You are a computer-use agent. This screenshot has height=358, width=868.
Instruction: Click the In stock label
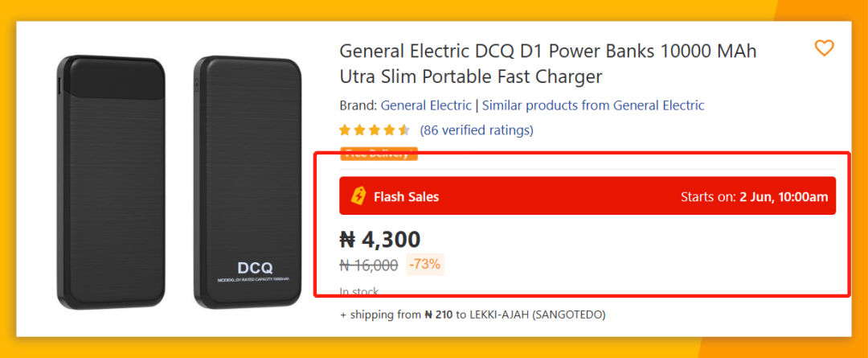(x=358, y=291)
